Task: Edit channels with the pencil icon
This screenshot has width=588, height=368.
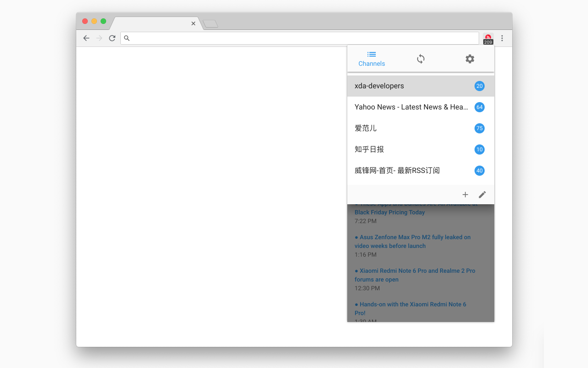Action: tap(482, 195)
